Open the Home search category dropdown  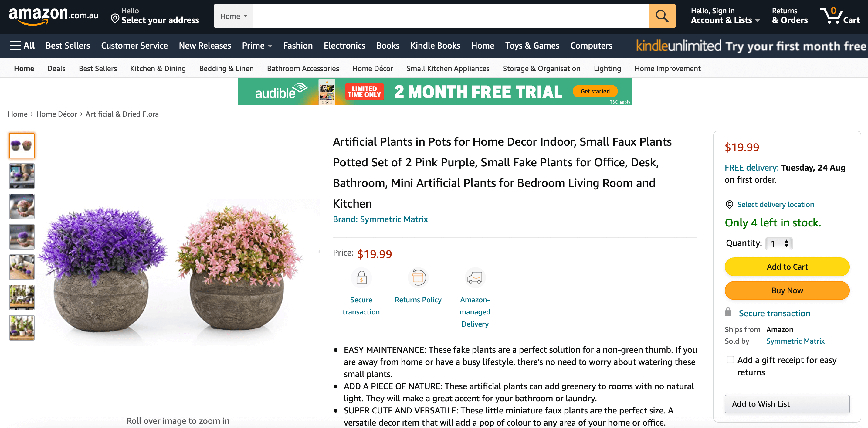233,16
